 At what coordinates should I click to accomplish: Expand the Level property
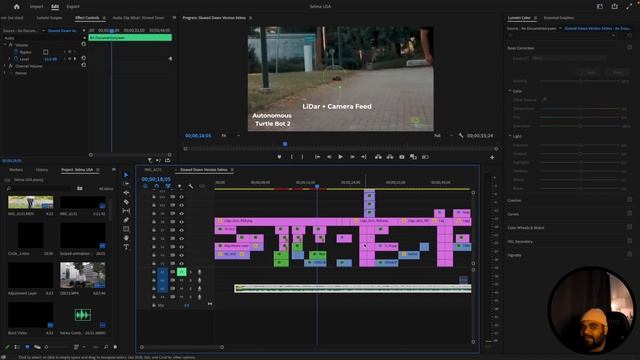[x=10, y=59]
